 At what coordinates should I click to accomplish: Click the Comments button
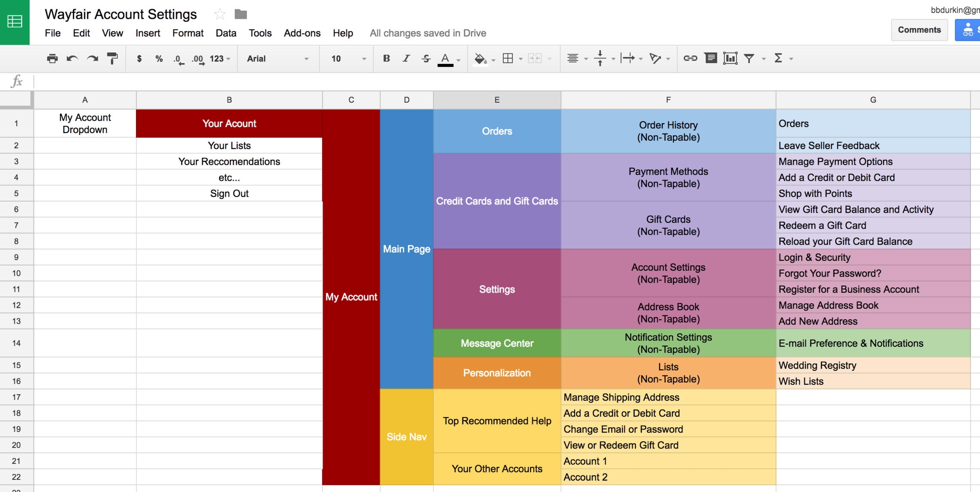(x=919, y=30)
